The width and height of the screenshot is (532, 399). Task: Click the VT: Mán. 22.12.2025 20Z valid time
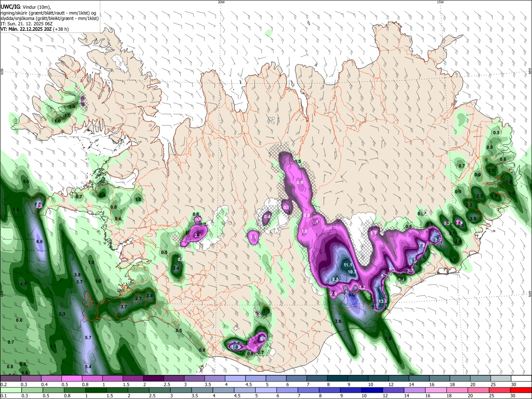coord(26,29)
